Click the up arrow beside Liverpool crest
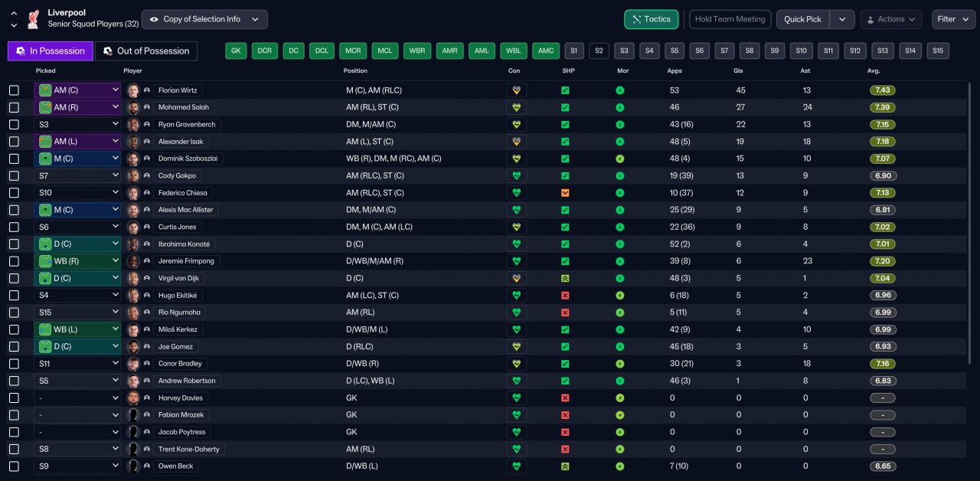The height and width of the screenshot is (481, 980). tap(14, 14)
